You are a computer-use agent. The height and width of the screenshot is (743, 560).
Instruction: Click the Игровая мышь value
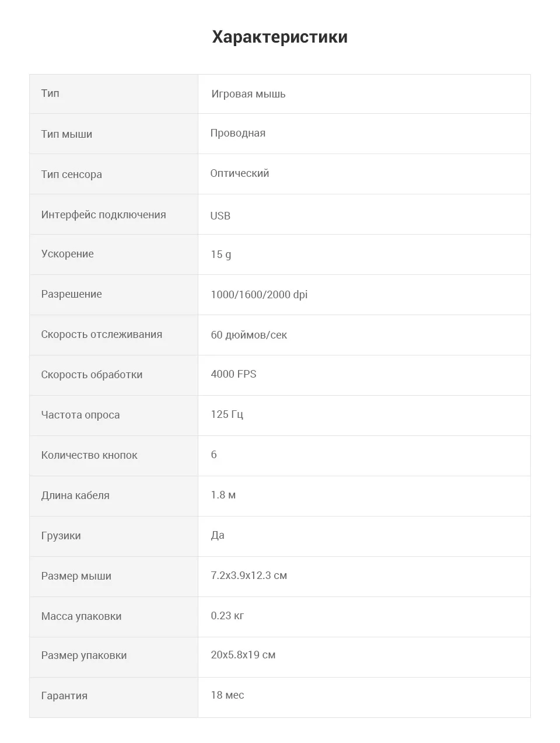click(x=249, y=94)
